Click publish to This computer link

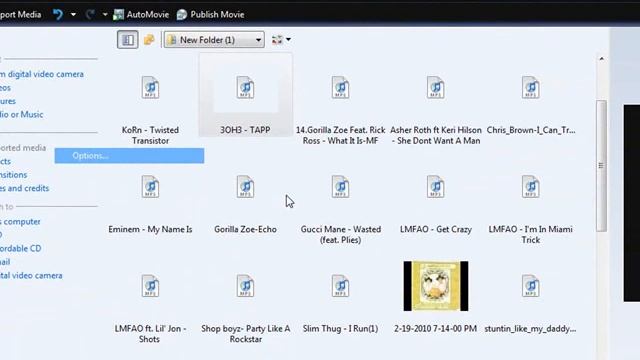coord(20,222)
